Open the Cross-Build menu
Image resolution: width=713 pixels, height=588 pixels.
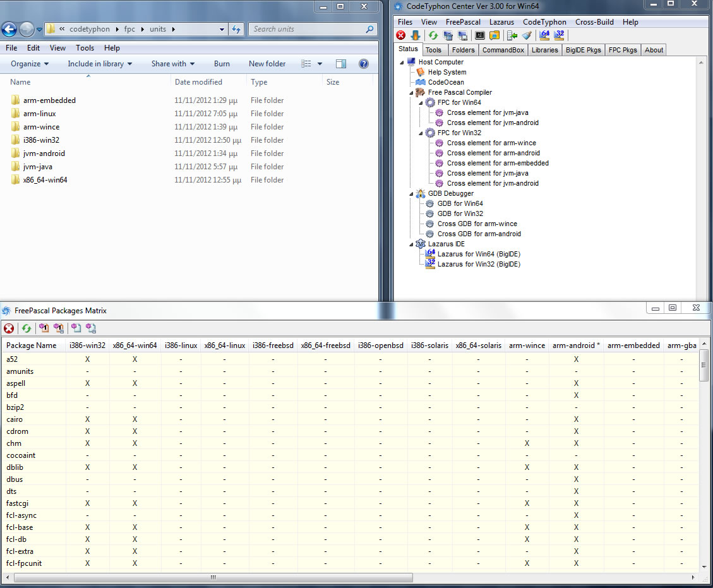coord(594,22)
